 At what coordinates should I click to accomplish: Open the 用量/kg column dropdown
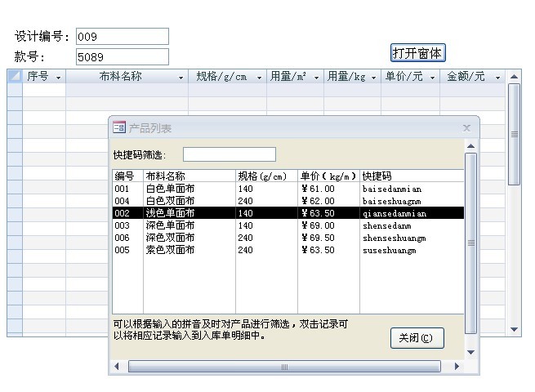point(373,78)
